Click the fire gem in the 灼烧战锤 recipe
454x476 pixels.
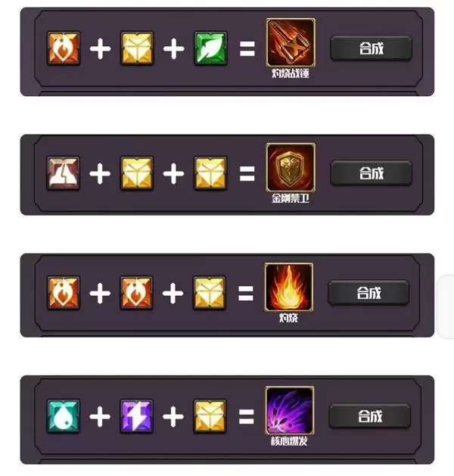coord(64,48)
